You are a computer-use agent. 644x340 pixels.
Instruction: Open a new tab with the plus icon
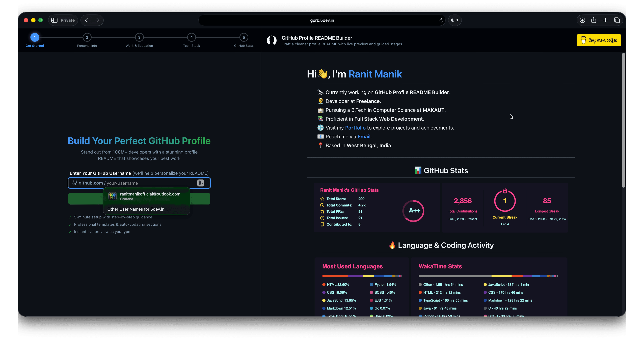[605, 20]
